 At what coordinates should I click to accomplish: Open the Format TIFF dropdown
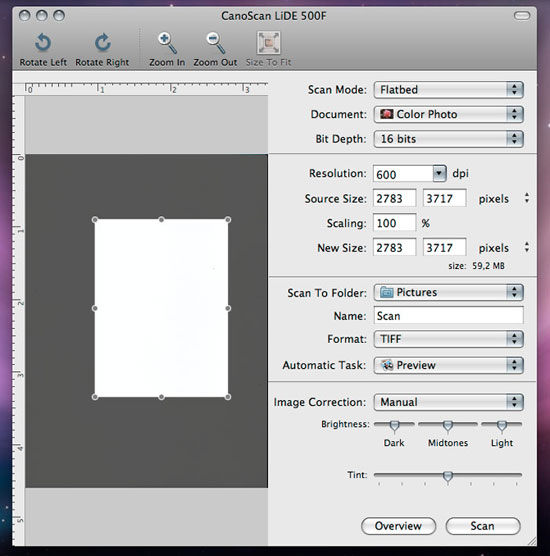(449, 339)
